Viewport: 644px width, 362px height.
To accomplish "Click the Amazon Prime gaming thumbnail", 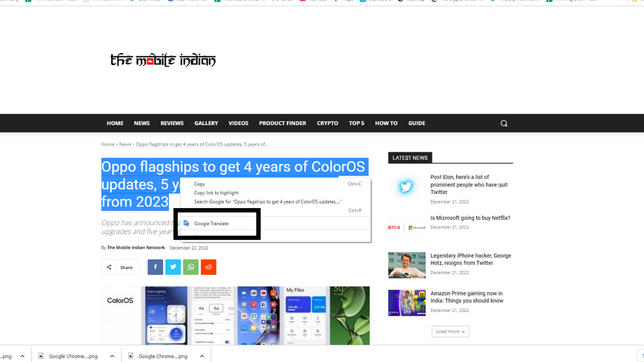I will (x=407, y=303).
